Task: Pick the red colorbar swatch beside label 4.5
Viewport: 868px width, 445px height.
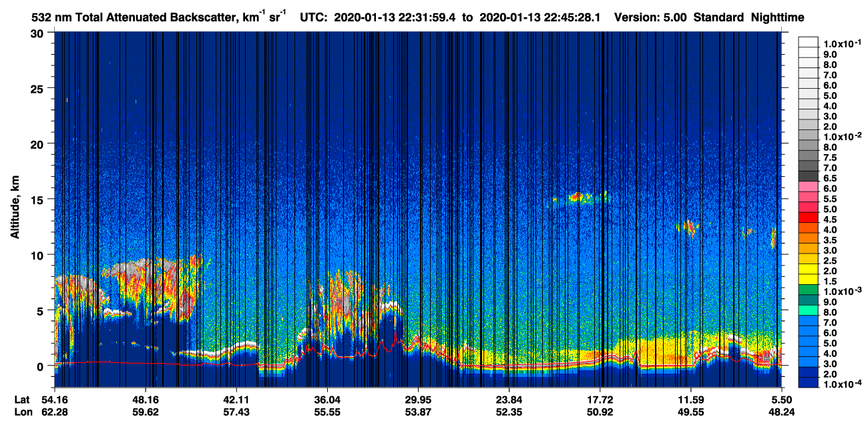Action: (809, 218)
